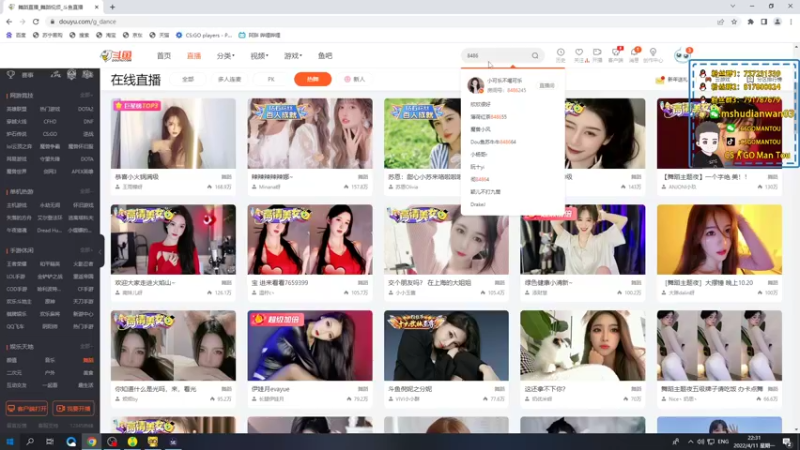Image resolution: width=800 pixels, height=450 pixels.
Task: Select search suggestion ending 848655
Action: coord(488,117)
